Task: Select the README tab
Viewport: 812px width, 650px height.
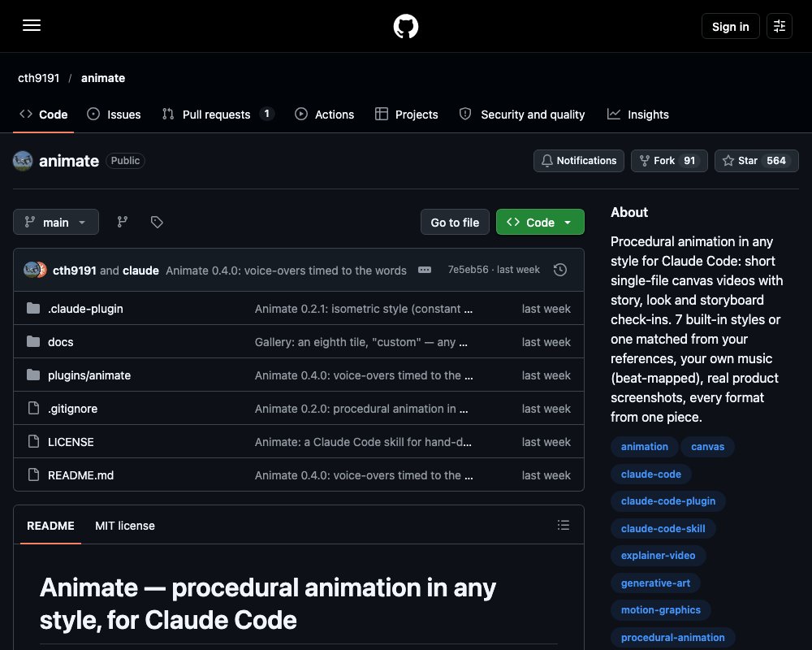Action: pos(50,526)
